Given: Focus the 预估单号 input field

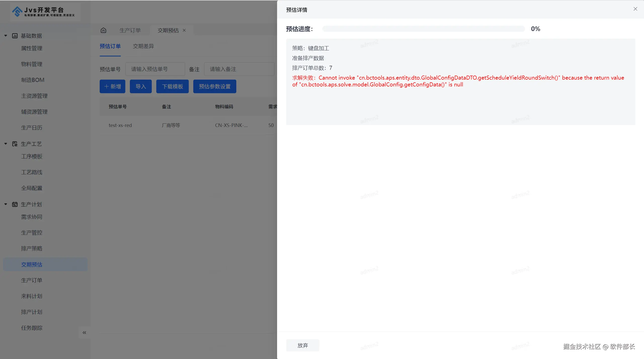Looking at the screenshot, I should [x=155, y=69].
